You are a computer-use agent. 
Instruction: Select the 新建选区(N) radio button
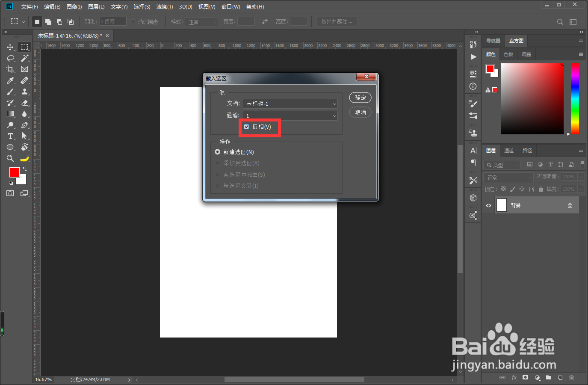217,152
